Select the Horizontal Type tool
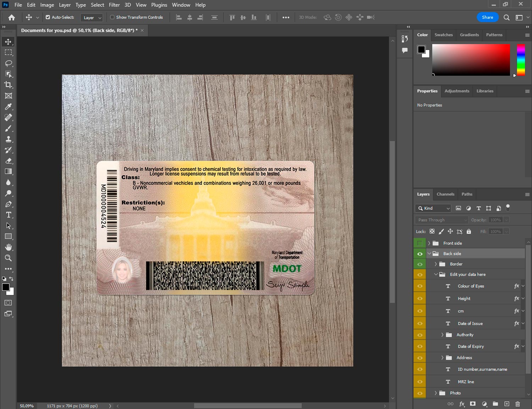Screen dimensions: 532x409 [9, 215]
